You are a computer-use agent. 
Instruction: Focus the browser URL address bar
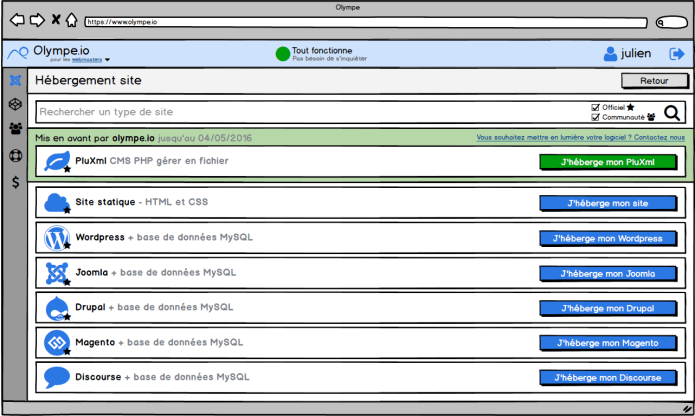tap(366, 22)
